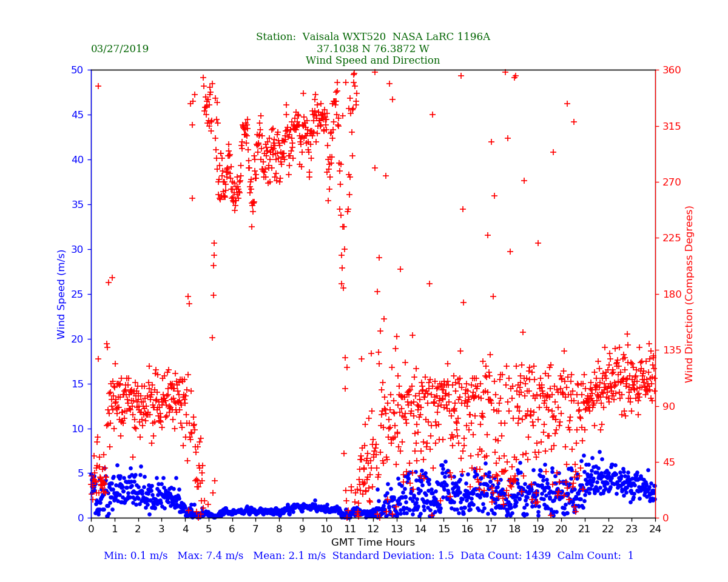Select hour 6 on the time axis
The image size is (728, 582).
232,529
